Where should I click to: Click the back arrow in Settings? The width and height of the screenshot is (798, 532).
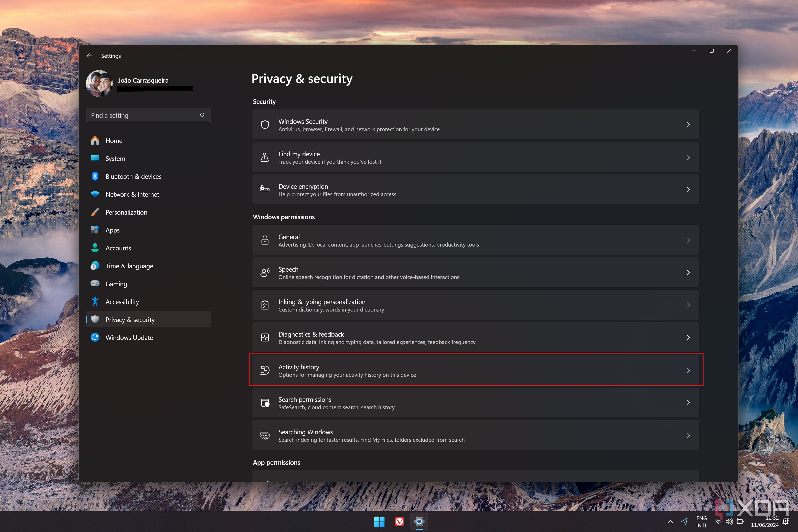tap(89, 56)
